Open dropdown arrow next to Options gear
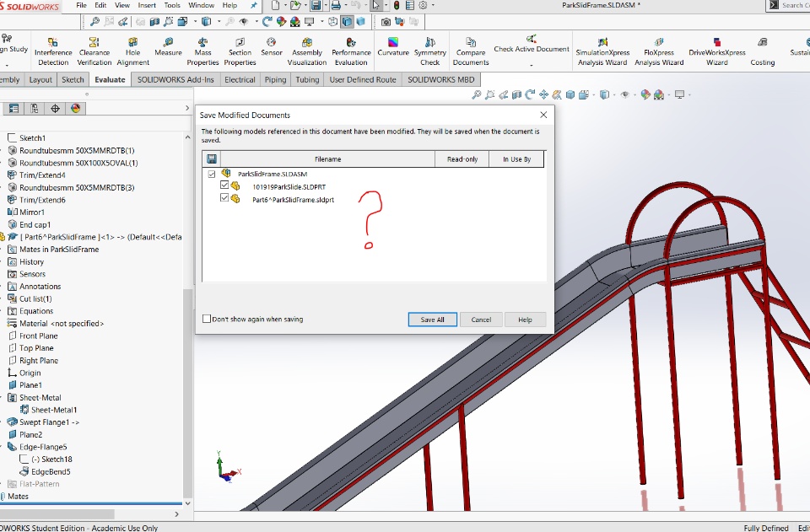The height and width of the screenshot is (532, 810). 433,6
